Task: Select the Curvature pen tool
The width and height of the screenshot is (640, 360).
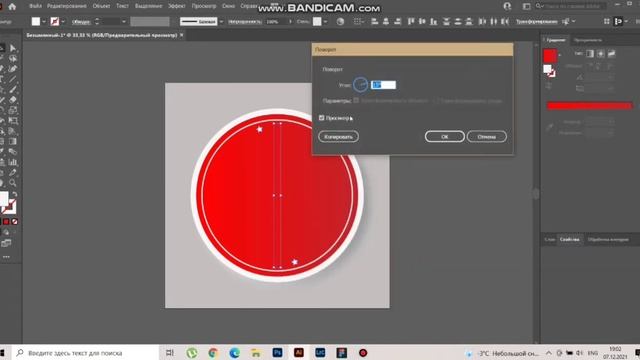Action: pyautogui.click(x=13, y=69)
